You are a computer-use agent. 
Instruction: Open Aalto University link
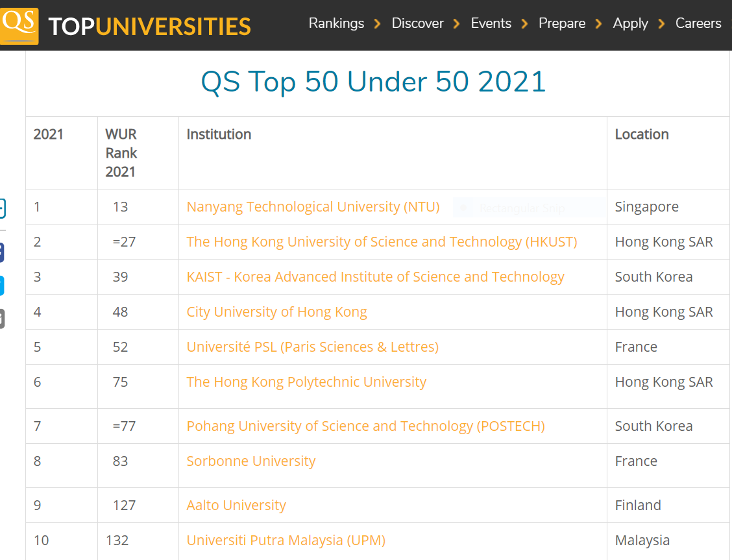pos(236,505)
